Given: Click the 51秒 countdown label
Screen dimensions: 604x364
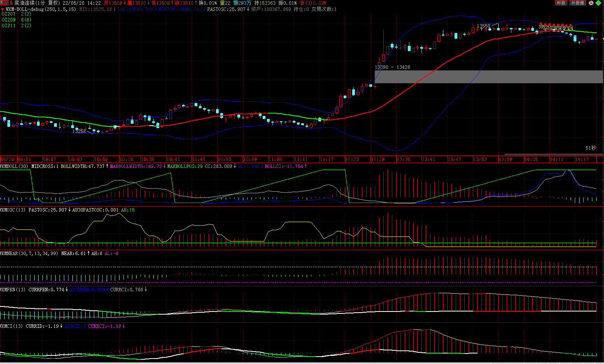Looking at the screenshot, I should (x=591, y=148).
